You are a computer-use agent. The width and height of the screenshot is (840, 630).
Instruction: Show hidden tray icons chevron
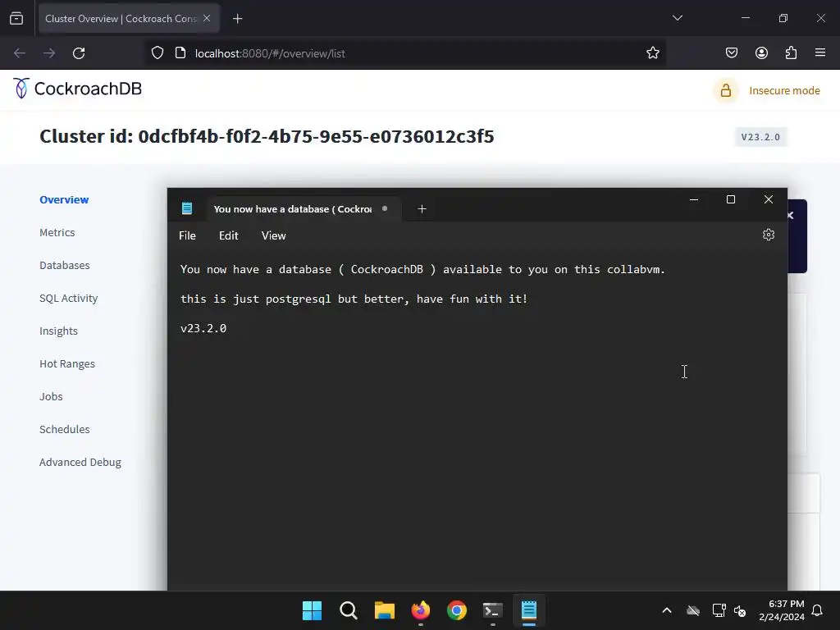667,610
